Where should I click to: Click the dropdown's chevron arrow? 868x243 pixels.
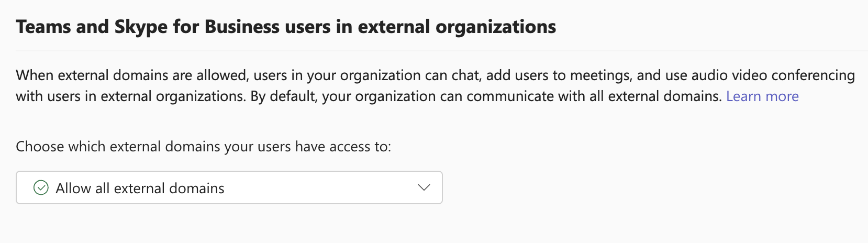tap(424, 187)
